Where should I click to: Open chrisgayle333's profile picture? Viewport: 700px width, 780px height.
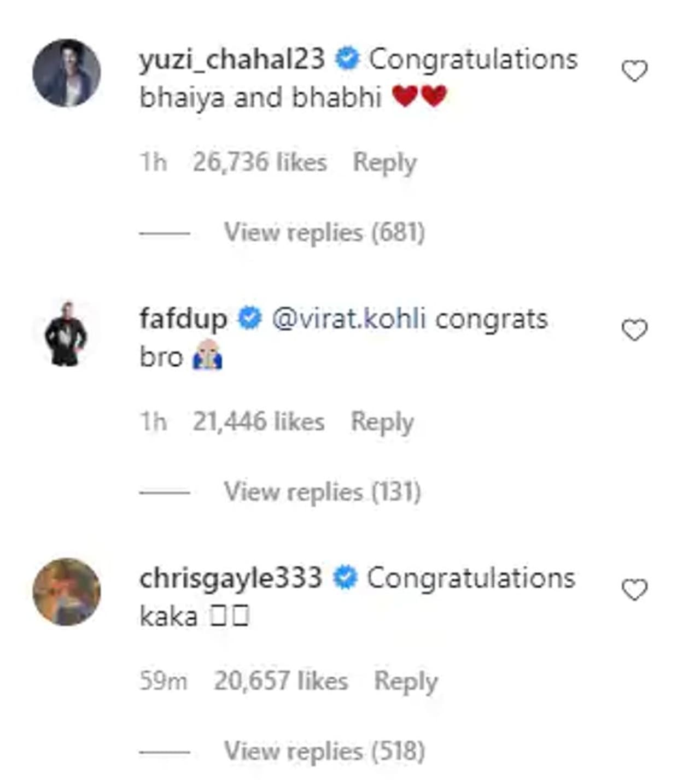point(67,591)
